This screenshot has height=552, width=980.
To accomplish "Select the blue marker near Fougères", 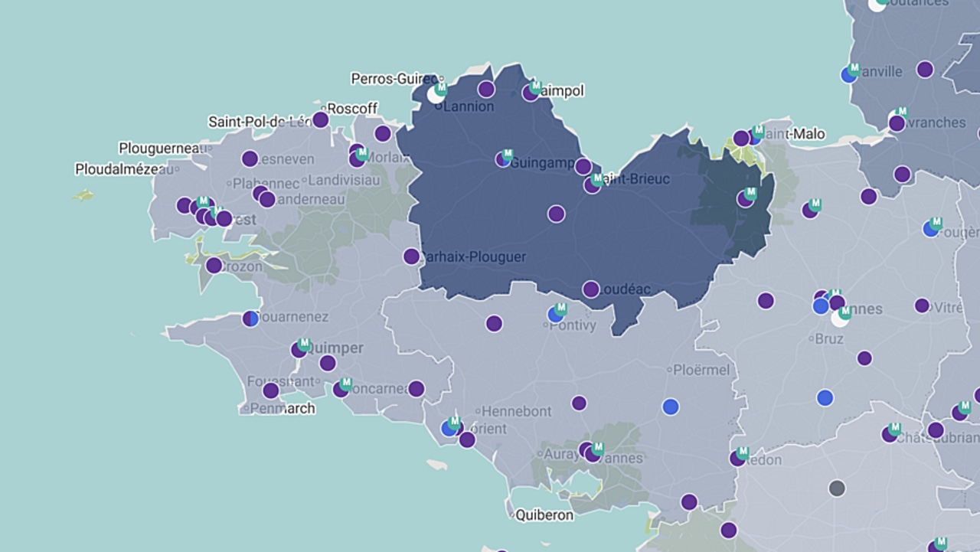I will pyautogui.click(x=930, y=228).
